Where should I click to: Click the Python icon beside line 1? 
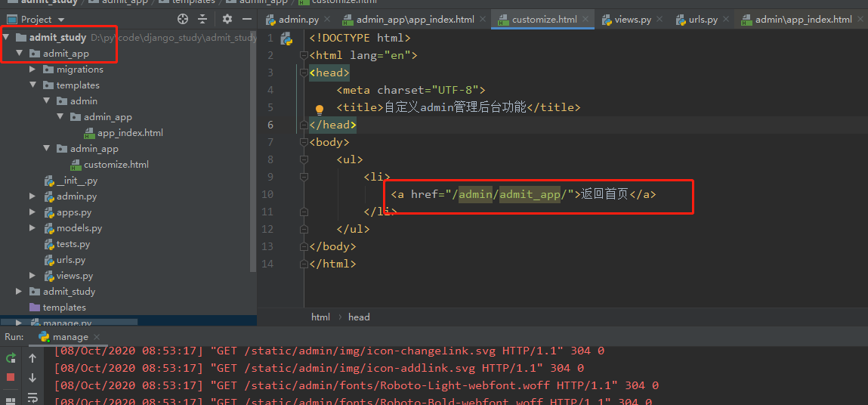[286, 39]
